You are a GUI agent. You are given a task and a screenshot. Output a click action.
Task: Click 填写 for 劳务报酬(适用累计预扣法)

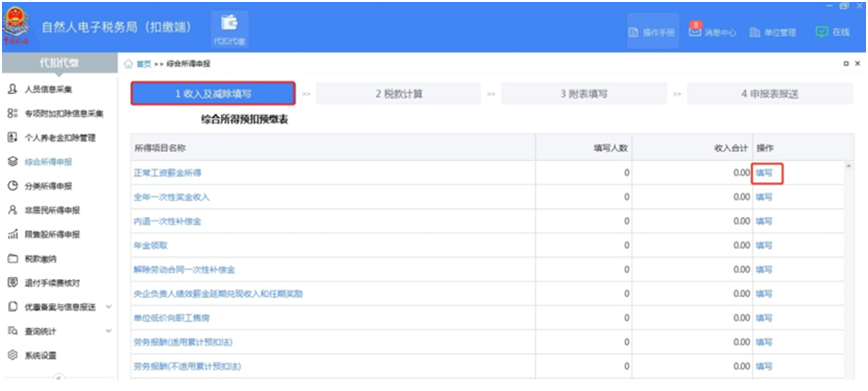point(764,342)
